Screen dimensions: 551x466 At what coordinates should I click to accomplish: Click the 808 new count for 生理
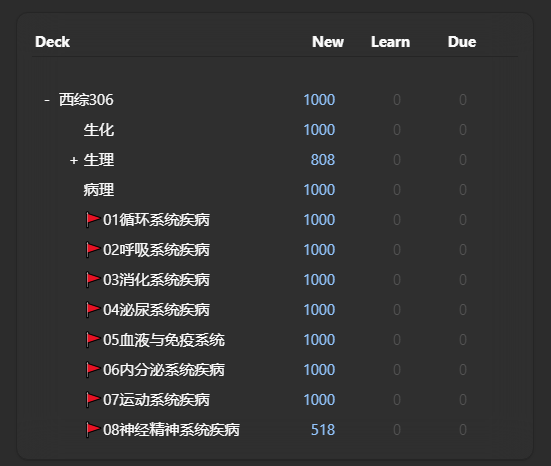[x=323, y=160]
